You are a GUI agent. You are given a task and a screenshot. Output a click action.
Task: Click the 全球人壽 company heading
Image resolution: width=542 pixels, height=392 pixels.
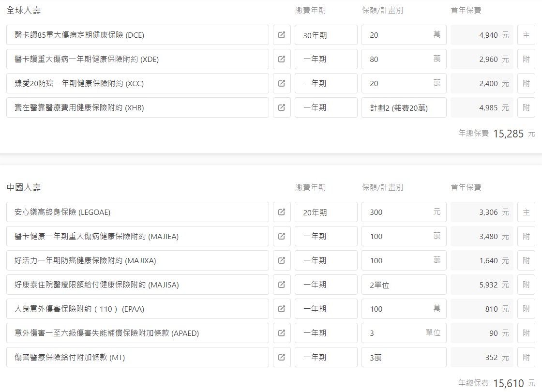point(24,10)
